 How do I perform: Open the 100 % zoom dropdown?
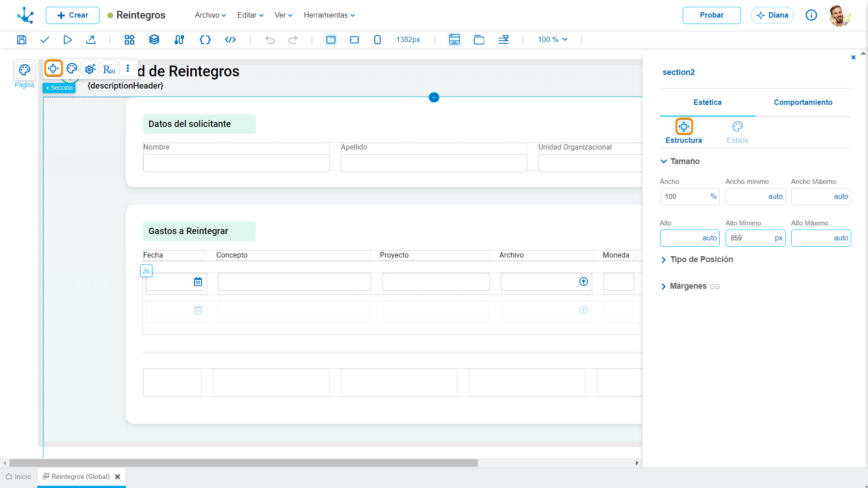(552, 40)
